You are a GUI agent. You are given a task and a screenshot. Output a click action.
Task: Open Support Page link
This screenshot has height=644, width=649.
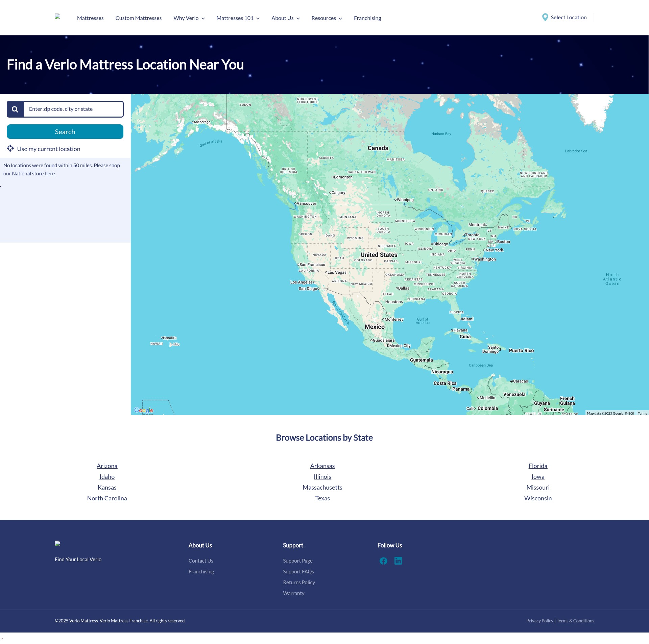pyautogui.click(x=298, y=561)
